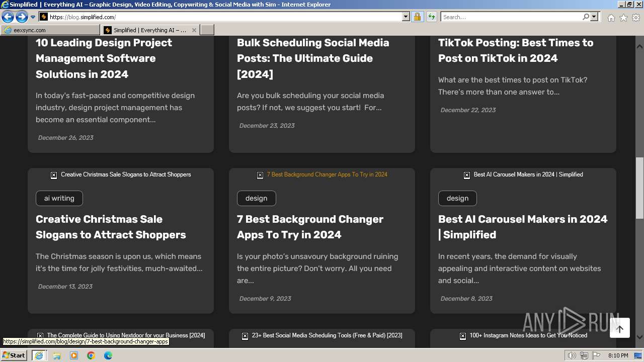Select design tag on Background Changer card
This screenshot has width=644, height=362.
pos(257,198)
